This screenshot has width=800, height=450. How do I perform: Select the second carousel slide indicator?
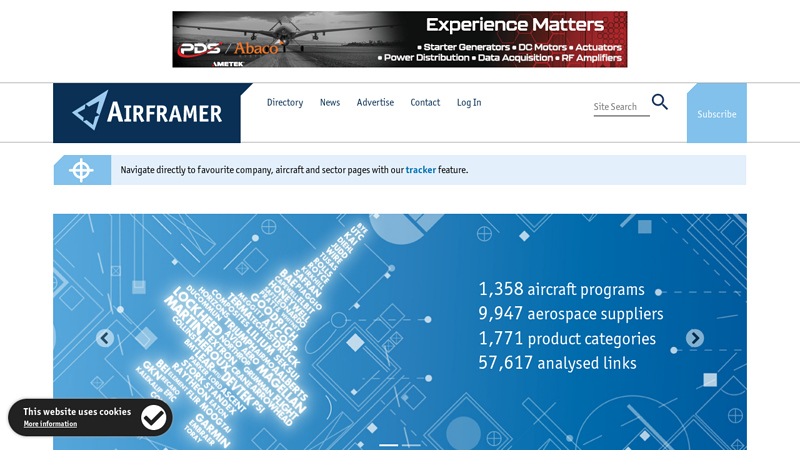(x=411, y=445)
